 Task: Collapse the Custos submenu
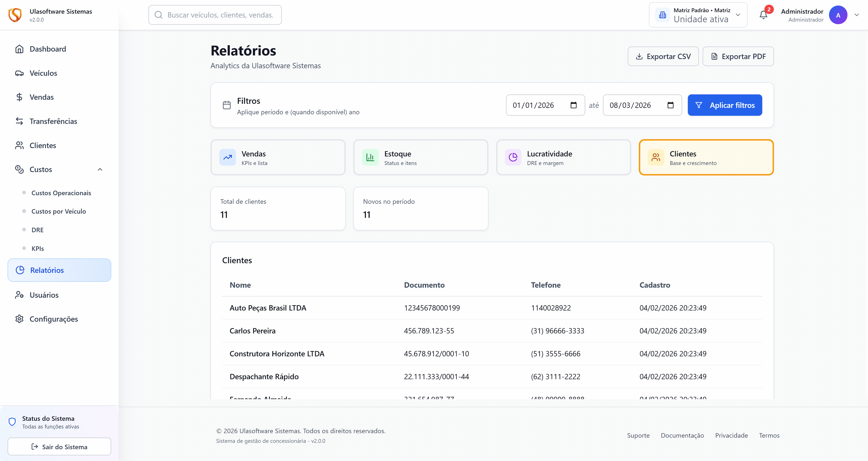tap(100, 170)
